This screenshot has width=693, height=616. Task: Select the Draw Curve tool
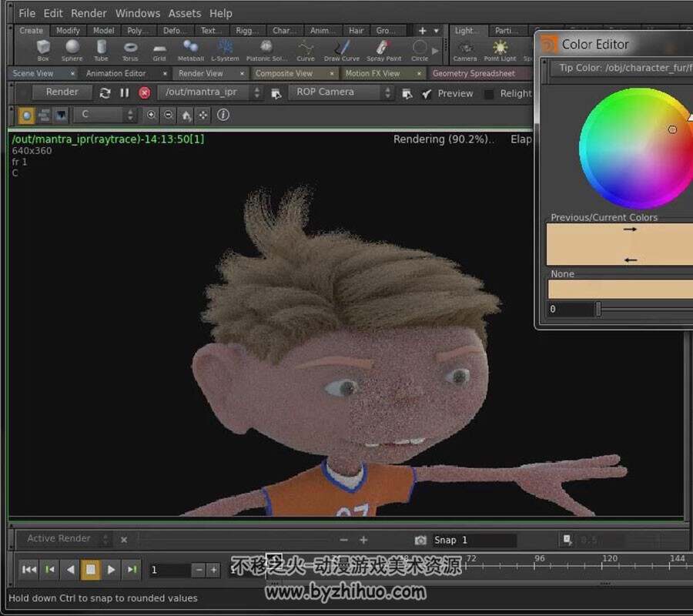342,50
